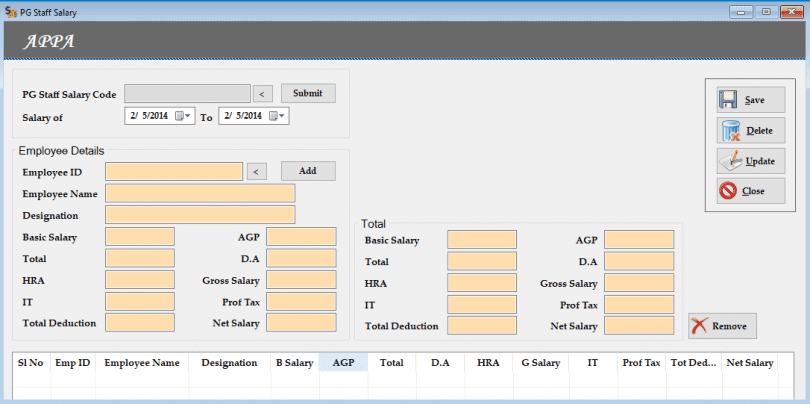Select the AGP column header in grid

pos(343,363)
